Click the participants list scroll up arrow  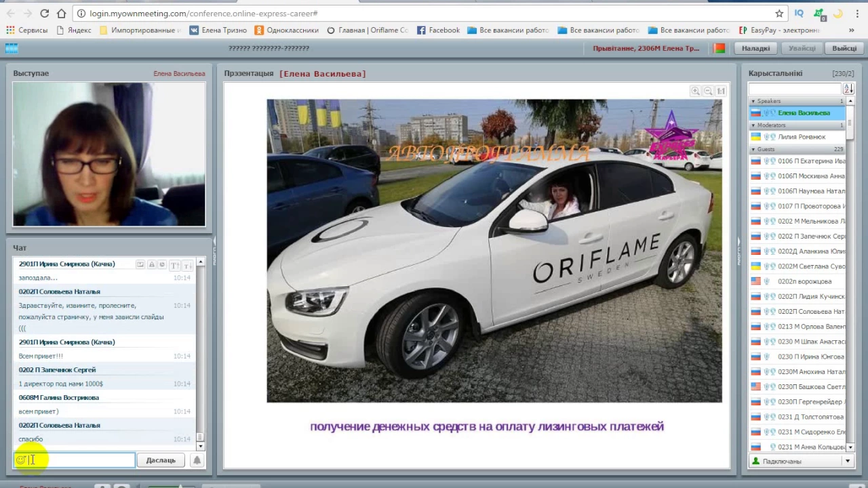click(850, 101)
